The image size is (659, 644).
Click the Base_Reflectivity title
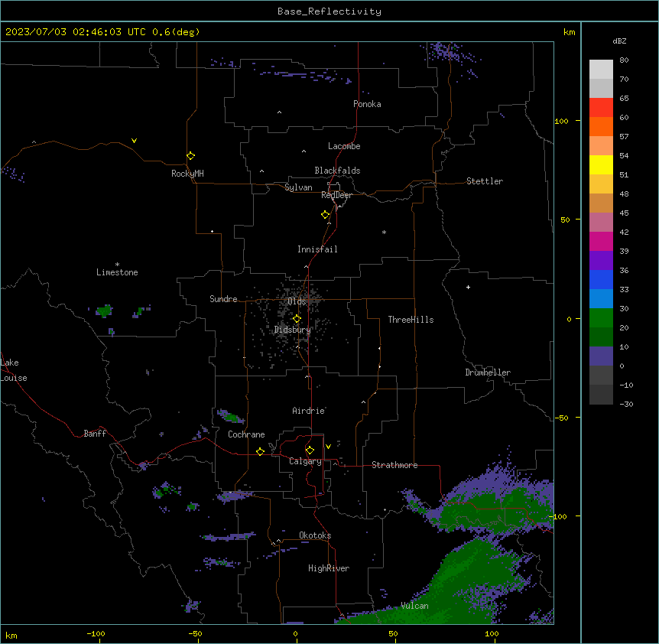[329, 11]
